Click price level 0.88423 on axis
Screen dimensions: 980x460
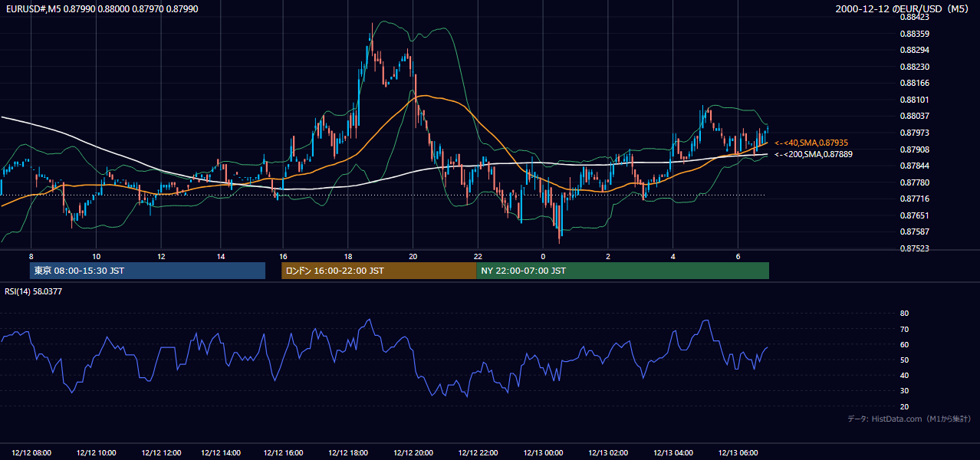[914, 17]
